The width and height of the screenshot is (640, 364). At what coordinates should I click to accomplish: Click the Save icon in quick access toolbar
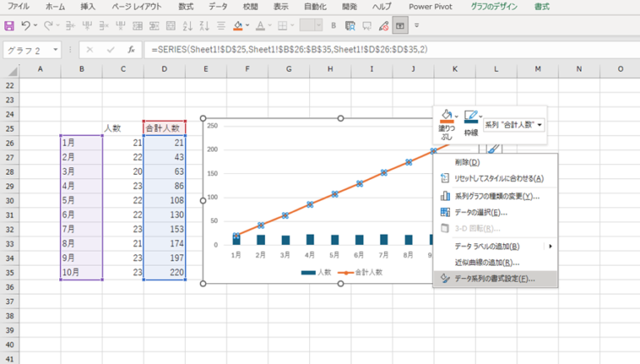(9, 26)
